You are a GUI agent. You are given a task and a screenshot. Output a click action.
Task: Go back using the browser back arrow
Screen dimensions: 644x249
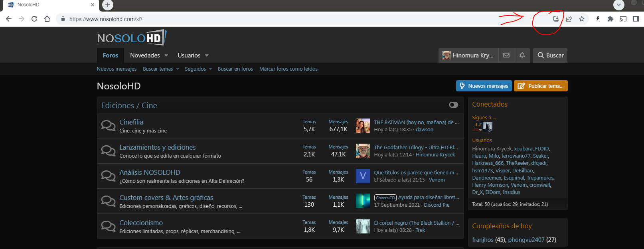[9, 19]
